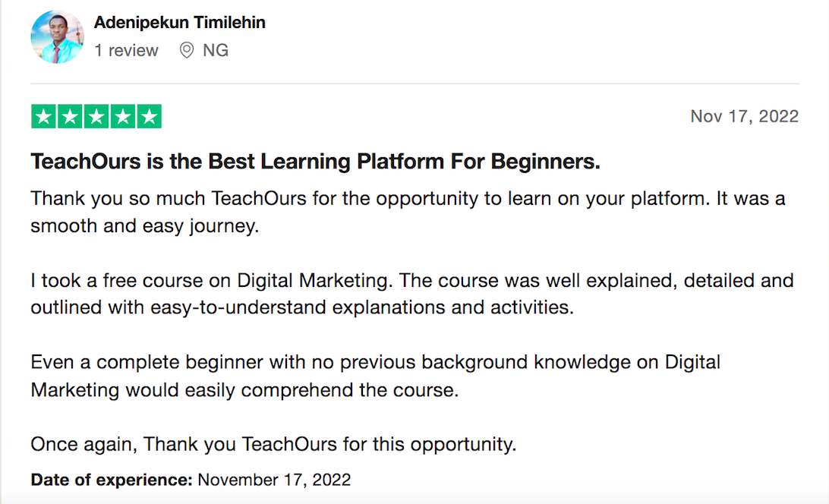The height and width of the screenshot is (504, 829).
Task: Click the first green rating star
Action: [44, 116]
